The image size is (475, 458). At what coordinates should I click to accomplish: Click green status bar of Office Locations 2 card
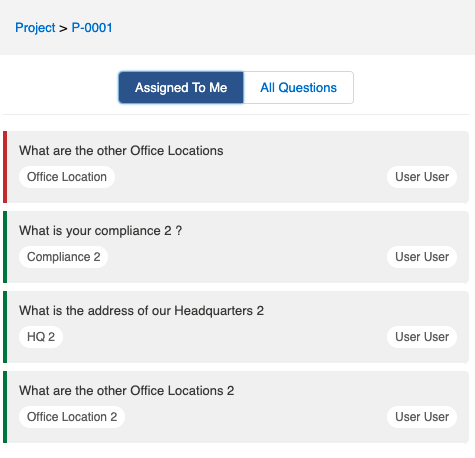pyautogui.click(x=5, y=407)
